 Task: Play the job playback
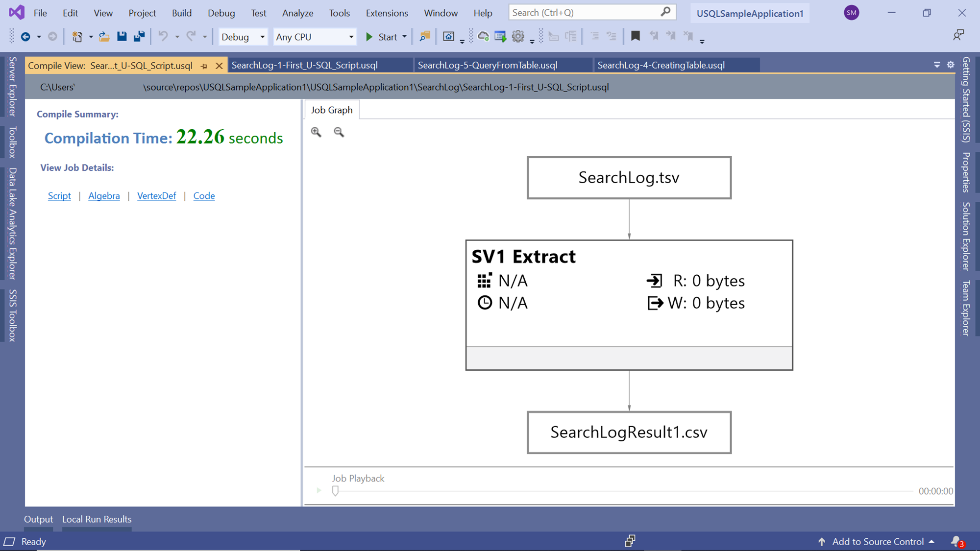pyautogui.click(x=319, y=490)
